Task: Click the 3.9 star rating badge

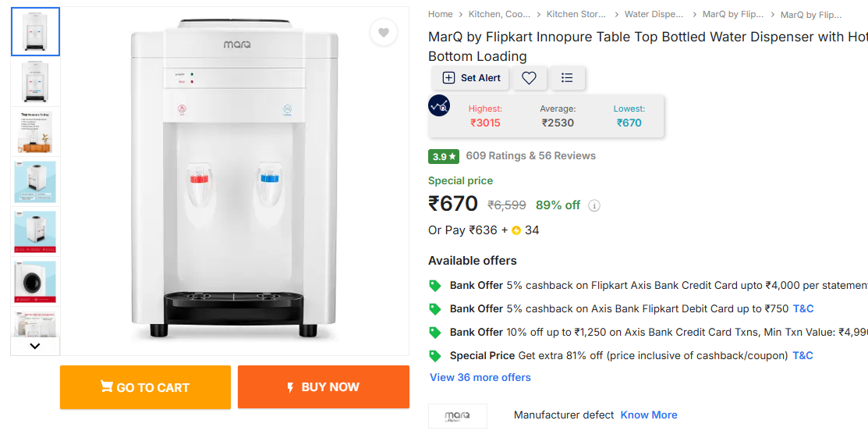Action: (x=444, y=156)
